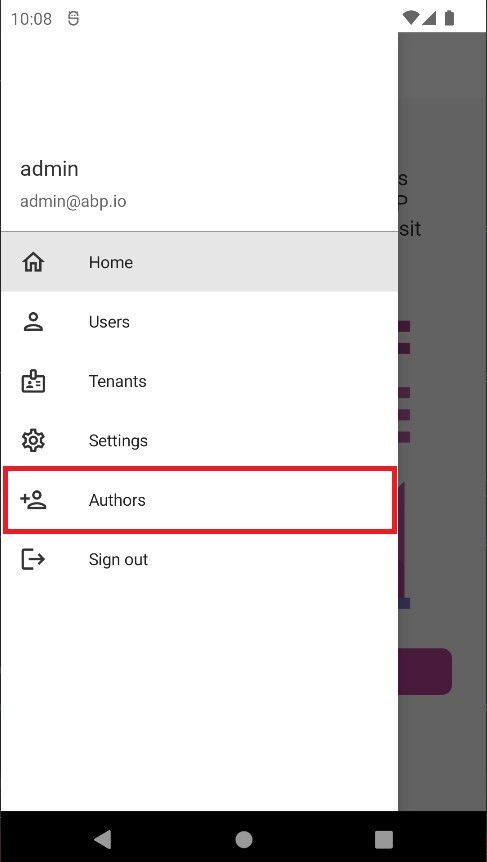Tap the Settings gear icon
The image size is (487, 862).
33,440
